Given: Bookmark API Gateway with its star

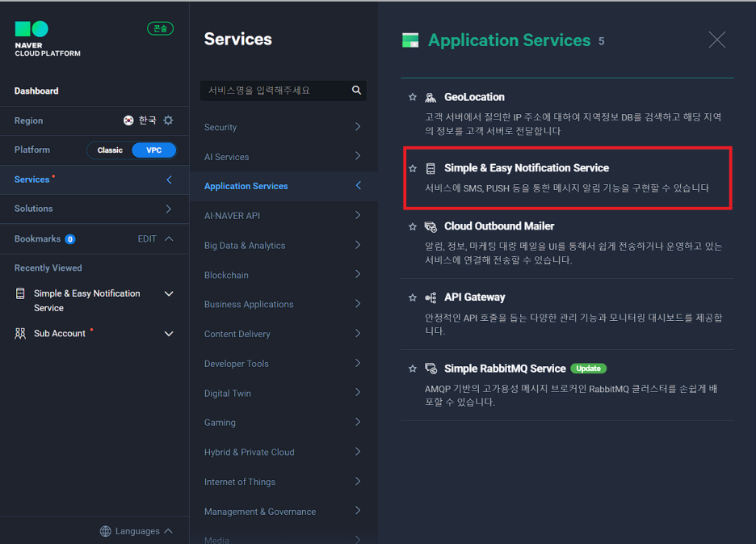Looking at the screenshot, I should pos(412,297).
